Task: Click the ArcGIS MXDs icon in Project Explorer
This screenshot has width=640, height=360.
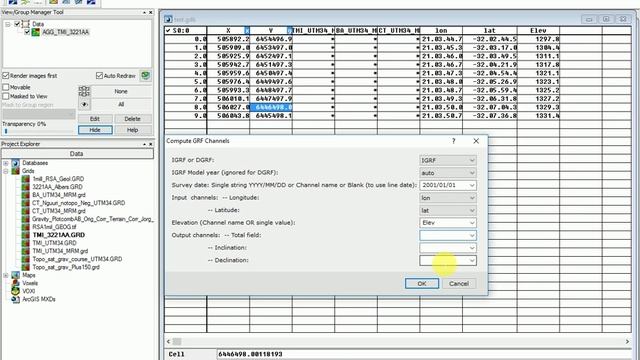Action: point(16,299)
